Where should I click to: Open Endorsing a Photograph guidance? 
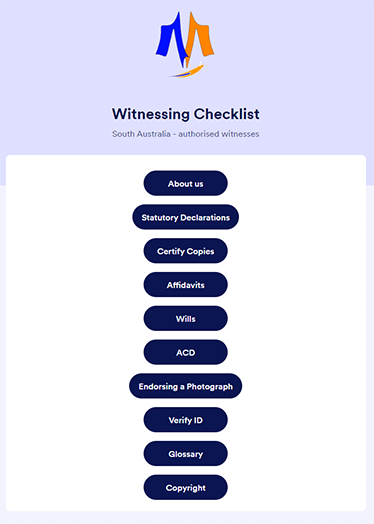coord(185,386)
